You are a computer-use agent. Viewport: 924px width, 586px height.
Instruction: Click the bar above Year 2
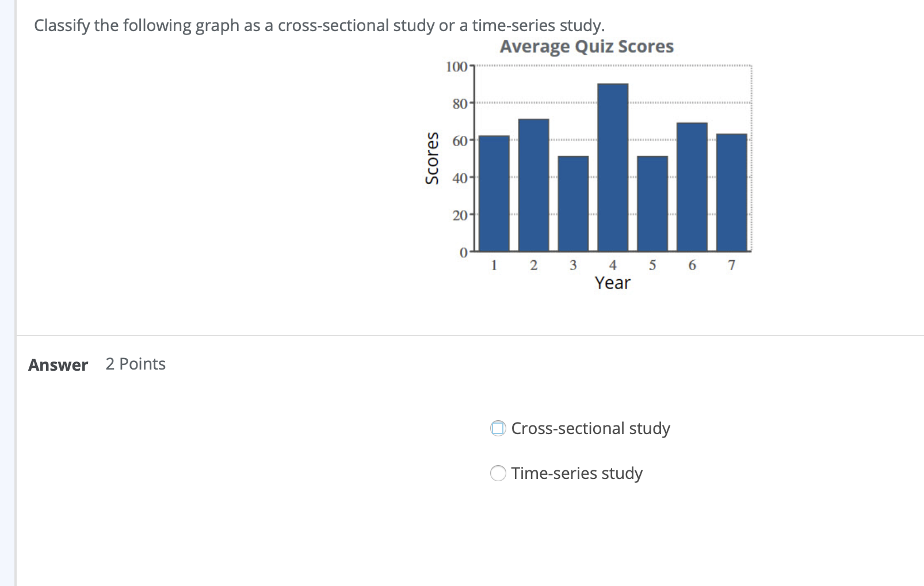534,184
